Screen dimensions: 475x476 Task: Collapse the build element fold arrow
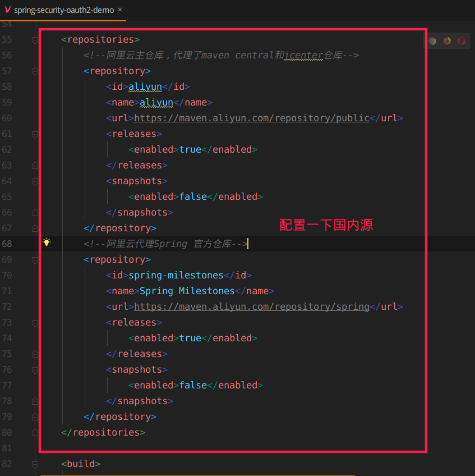pyautogui.click(x=35, y=464)
